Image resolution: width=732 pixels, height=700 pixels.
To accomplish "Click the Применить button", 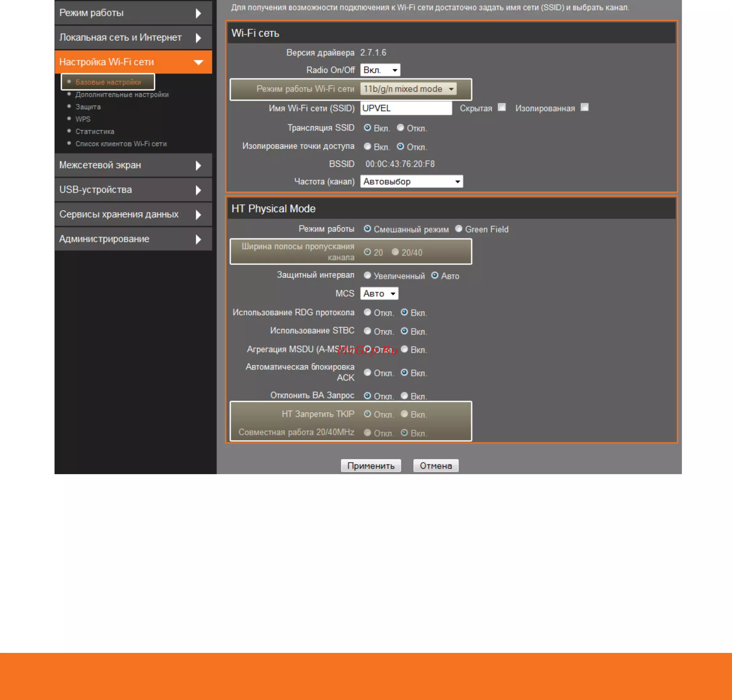I will tap(371, 466).
